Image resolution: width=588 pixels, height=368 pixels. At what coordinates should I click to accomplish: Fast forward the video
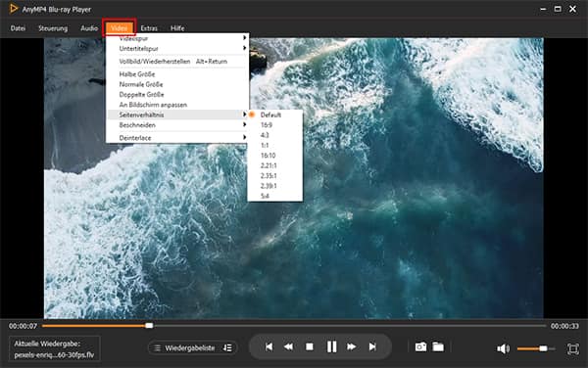tap(352, 347)
